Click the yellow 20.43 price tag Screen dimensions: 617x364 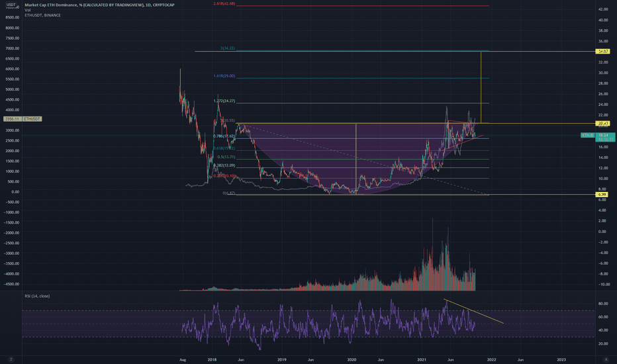(x=602, y=124)
